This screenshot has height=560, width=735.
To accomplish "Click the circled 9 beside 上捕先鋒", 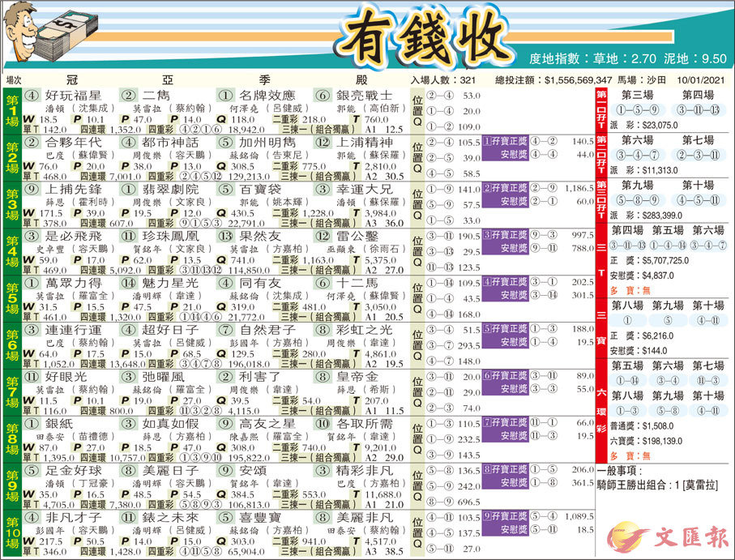I will pyautogui.click(x=32, y=188).
